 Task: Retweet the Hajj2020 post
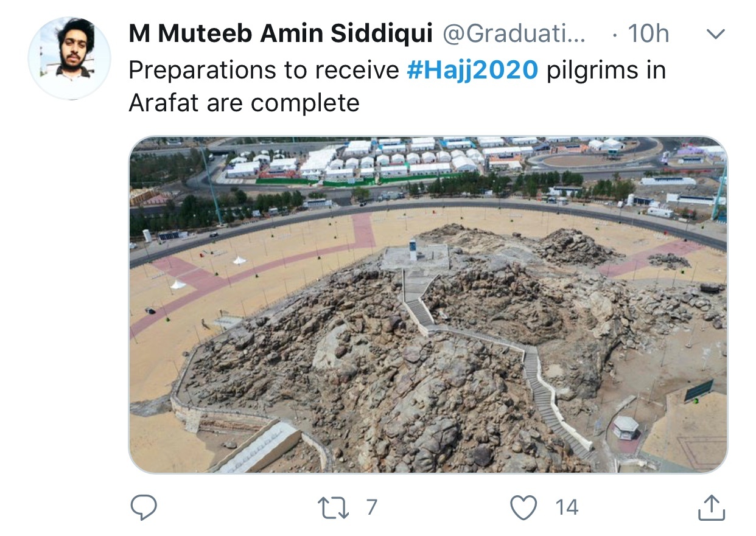[335, 507]
